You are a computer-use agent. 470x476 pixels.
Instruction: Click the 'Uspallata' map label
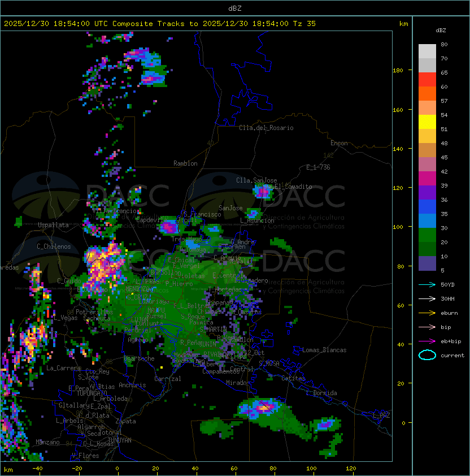(x=53, y=225)
